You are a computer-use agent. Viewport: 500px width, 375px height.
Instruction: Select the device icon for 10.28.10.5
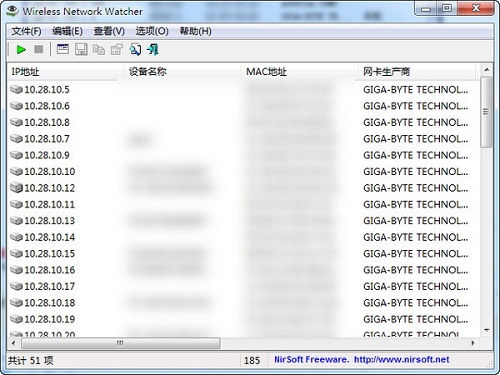16,90
